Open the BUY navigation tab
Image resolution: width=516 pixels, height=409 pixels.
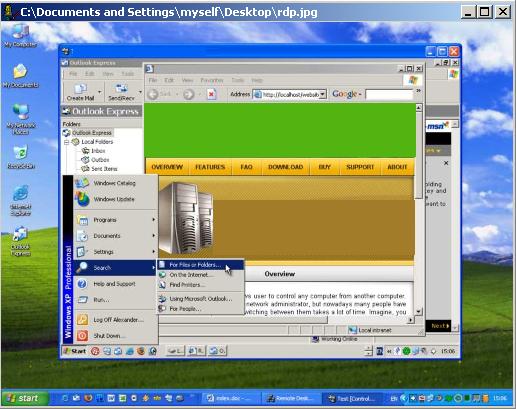pos(324,167)
